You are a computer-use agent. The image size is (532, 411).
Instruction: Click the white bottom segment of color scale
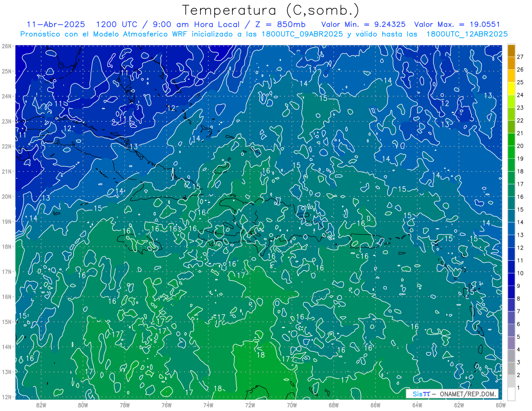pyautogui.click(x=511, y=394)
